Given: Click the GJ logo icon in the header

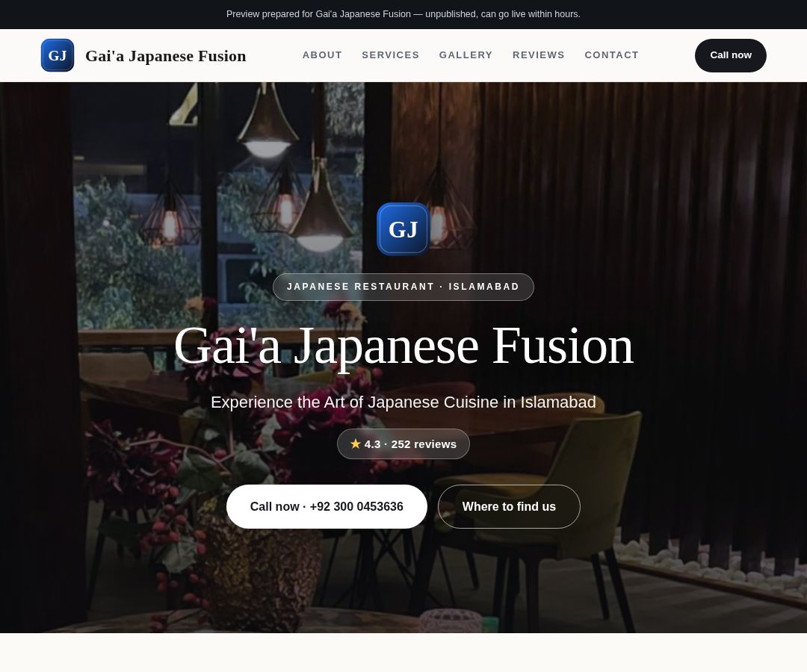Looking at the screenshot, I should (57, 55).
